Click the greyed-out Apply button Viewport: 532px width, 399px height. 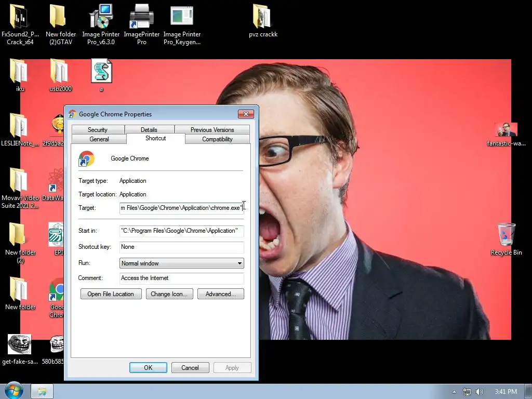coord(232,368)
